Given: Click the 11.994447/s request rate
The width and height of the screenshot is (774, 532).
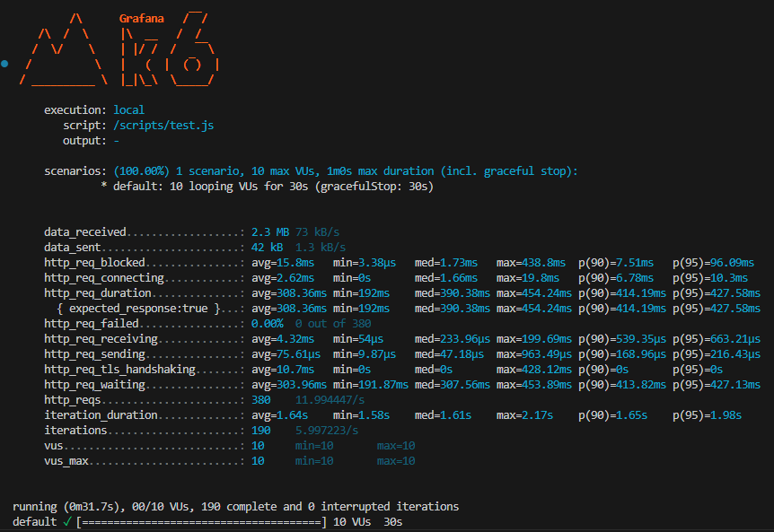Looking at the screenshot, I should coord(330,400).
